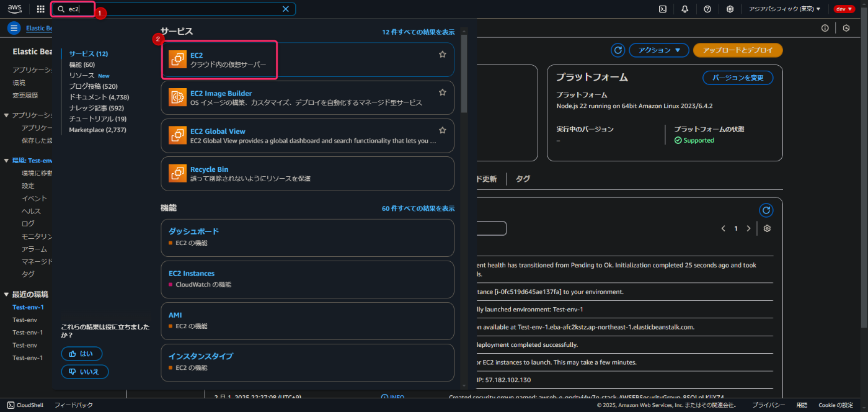Screen dimensions: 868x412
Task: Refresh the environment with top refresh icon
Action: pos(618,50)
